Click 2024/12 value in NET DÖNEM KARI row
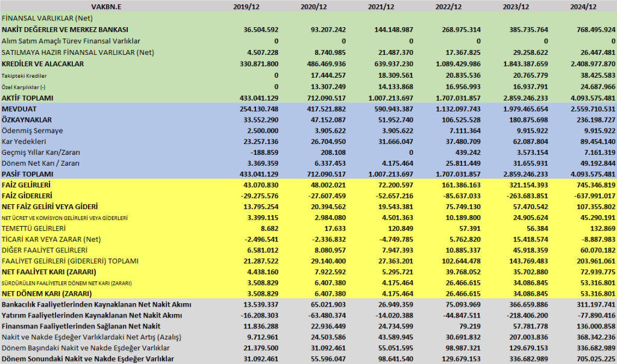The height and width of the screenshot is (364, 617). (598, 293)
